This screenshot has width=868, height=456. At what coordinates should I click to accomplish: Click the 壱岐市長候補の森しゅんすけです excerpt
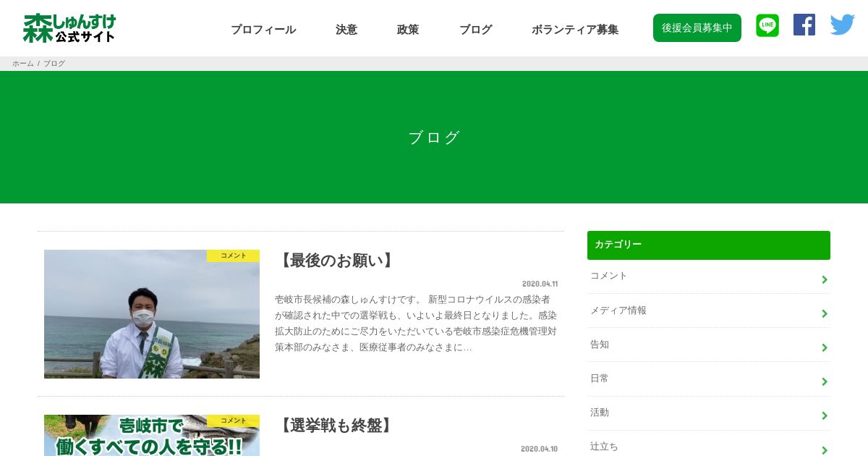[x=416, y=323]
